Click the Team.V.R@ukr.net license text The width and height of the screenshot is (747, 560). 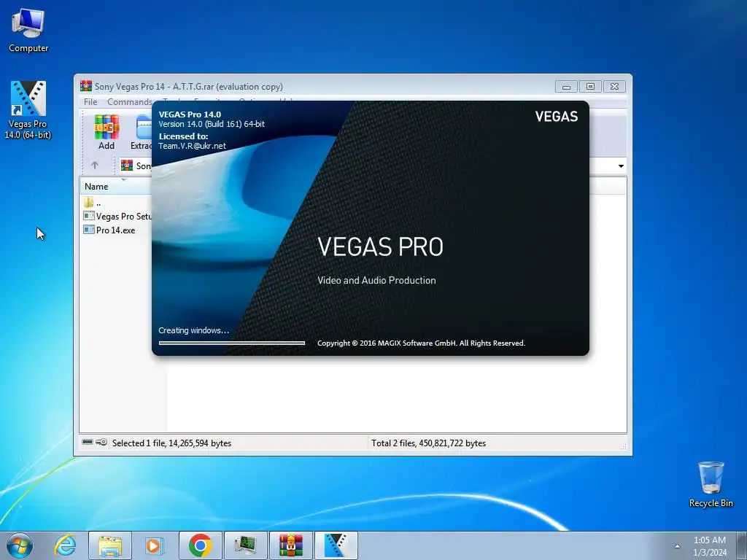point(192,146)
